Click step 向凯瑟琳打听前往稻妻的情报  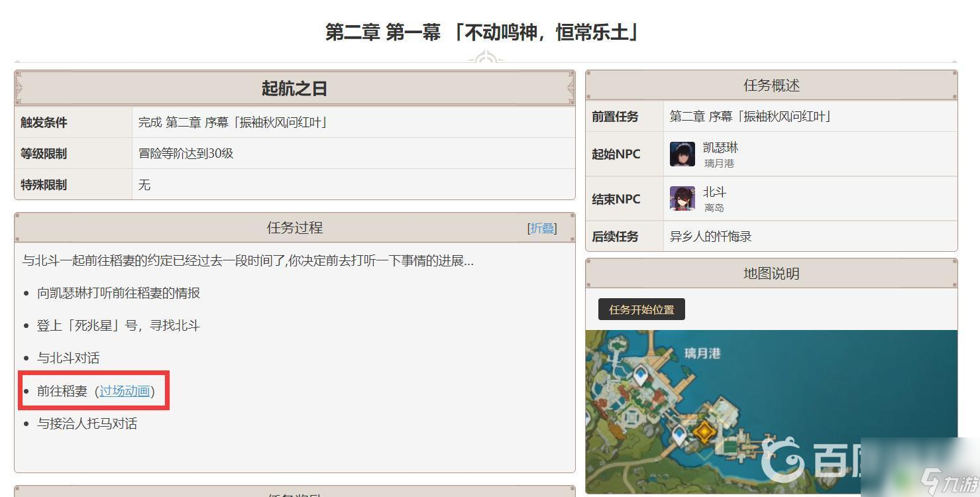point(119,293)
